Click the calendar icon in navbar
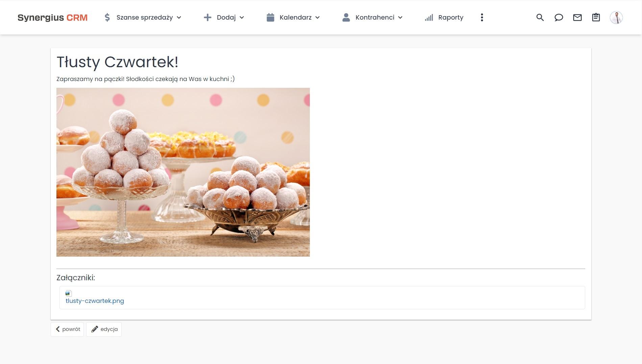 click(270, 18)
